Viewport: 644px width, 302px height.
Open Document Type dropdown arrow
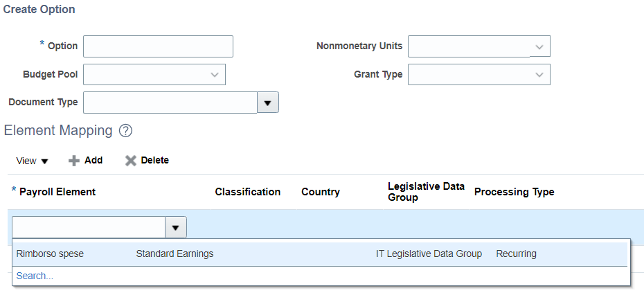pyautogui.click(x=268, y=103)
